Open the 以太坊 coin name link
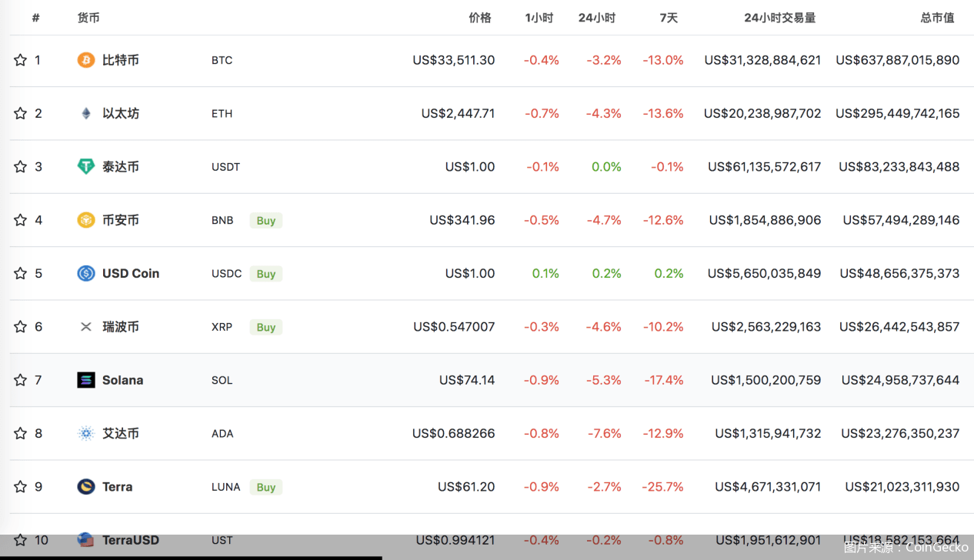 coord(121,114)
